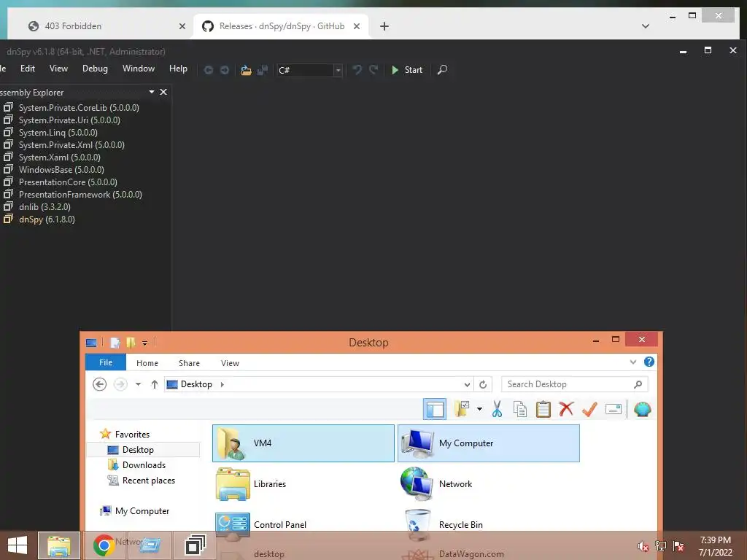This screenshot has height=560, width=747.
Task: Go back in Explorer navigation
Action: click(x=99, y=384)
